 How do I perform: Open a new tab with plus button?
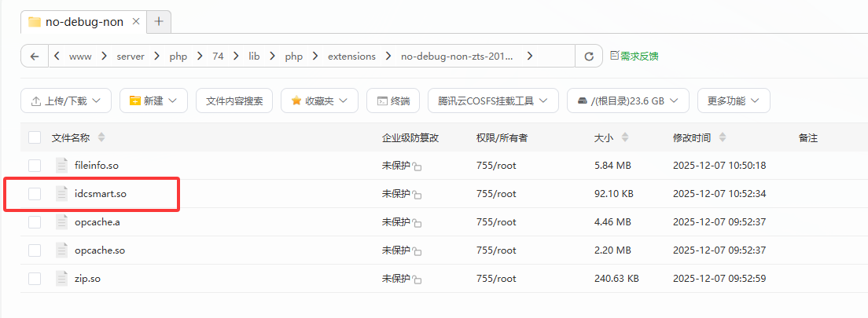[158, 21]
